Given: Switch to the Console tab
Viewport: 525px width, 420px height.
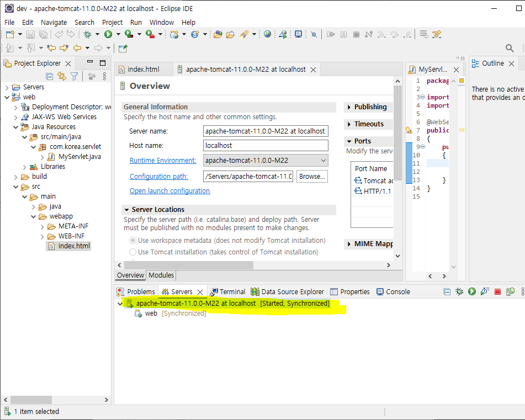Looking at the screenshot, I should [x=394, y=291].
